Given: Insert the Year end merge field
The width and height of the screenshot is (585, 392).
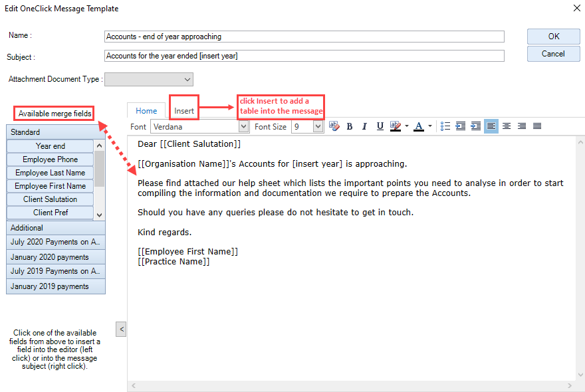Looking at the screenshot, I should (50, 146).
